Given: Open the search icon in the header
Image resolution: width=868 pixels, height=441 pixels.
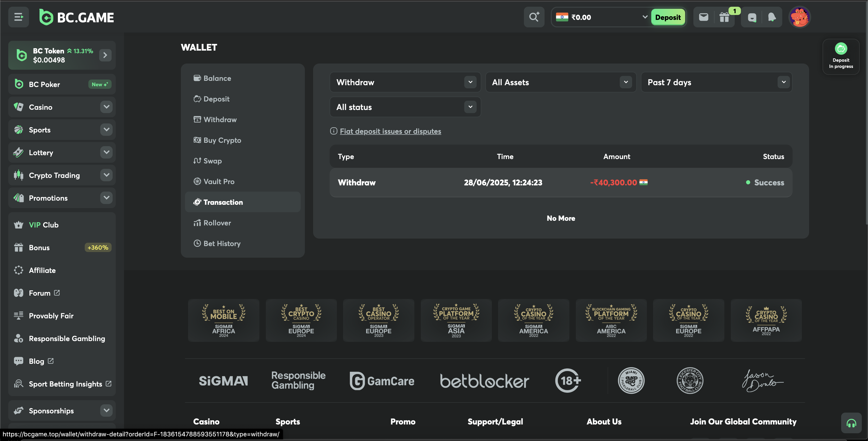Looking at the screenshot, I should tap(534, 17).
